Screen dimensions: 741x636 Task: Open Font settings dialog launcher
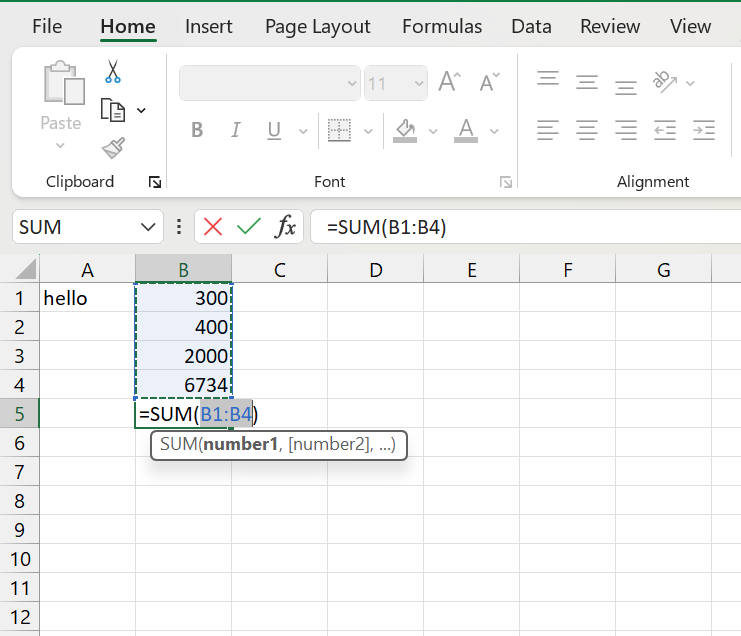[x=506, y=182]
